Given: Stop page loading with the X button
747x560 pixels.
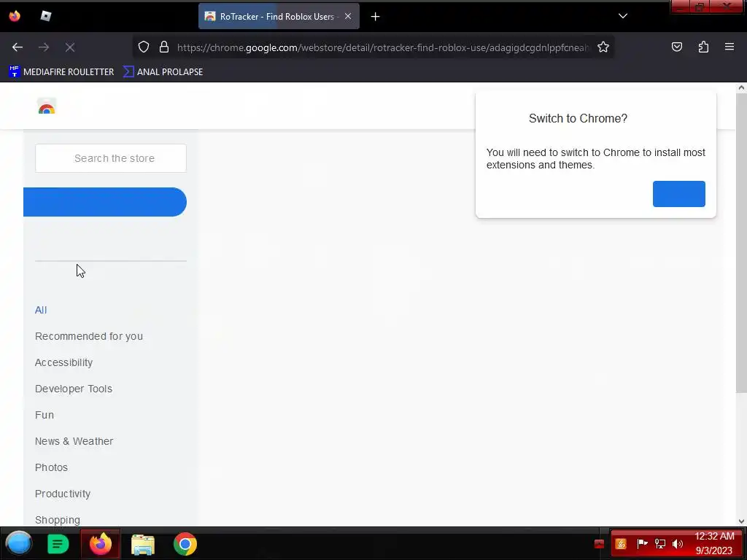Looking at the screenshot, I should coord(70,47).
